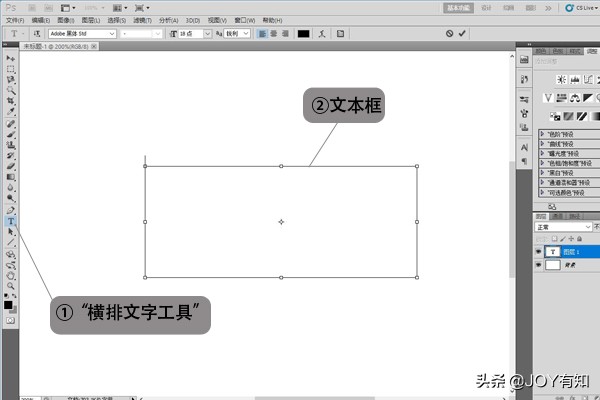Open the 编辑(E) menu
Screen dimensions: 600x400
[x=41, y=20]
